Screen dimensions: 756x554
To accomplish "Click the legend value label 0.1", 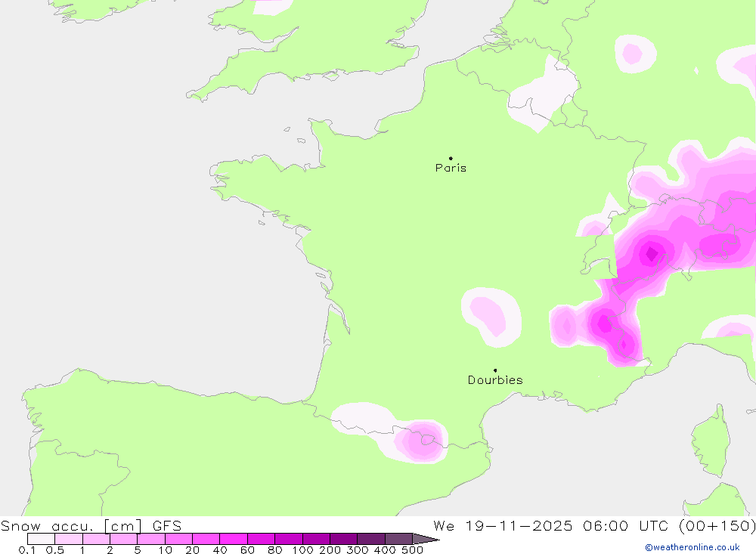I will (x=27, y=549).
